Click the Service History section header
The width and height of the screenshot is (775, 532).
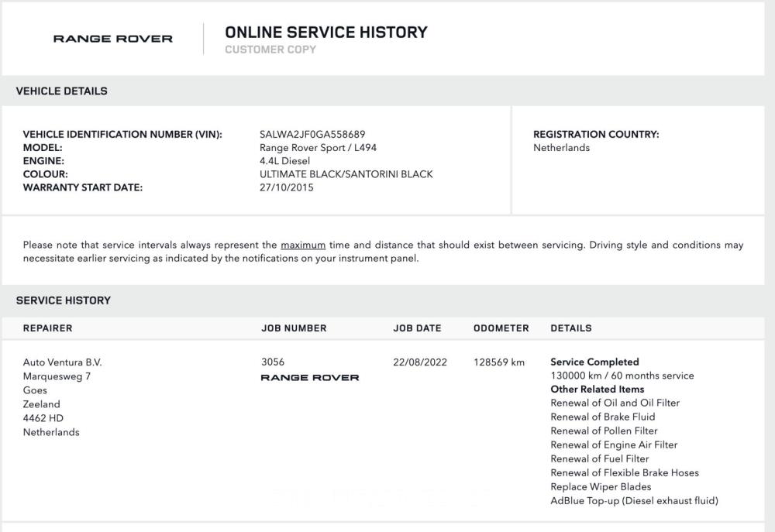coord(64,300)
